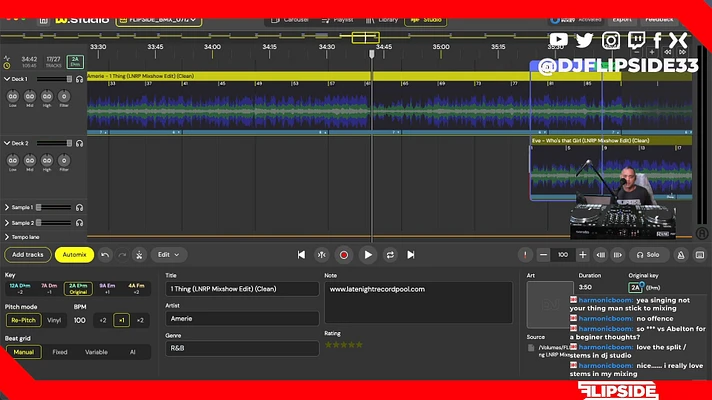Switch to the Studio tab
Viewport: 712px width, 400px height.
click(426, 20)
